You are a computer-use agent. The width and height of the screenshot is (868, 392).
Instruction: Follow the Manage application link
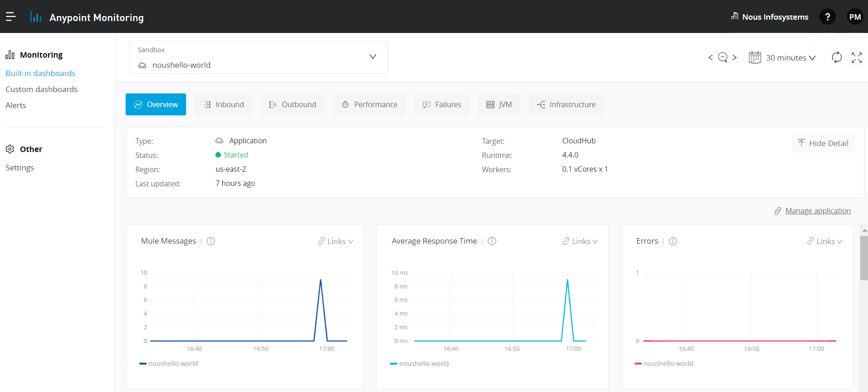point(818,211)
